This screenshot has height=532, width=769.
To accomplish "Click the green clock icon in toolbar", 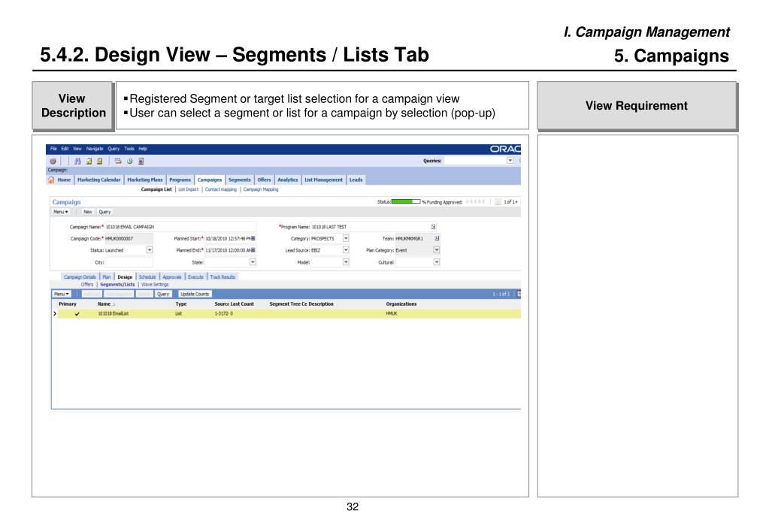I will pyautogui.click(x=130, y=161).
